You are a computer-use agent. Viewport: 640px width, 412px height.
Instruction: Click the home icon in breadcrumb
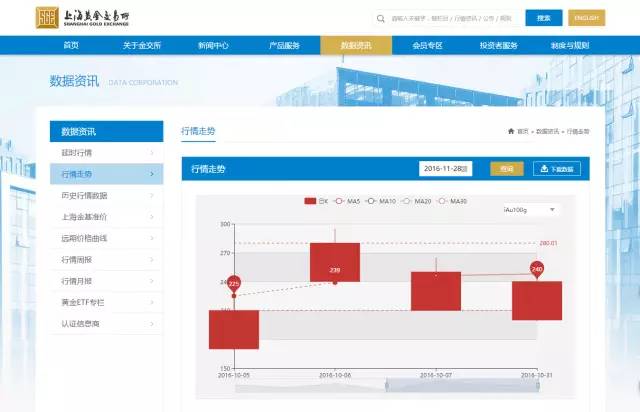pos(511,131)
